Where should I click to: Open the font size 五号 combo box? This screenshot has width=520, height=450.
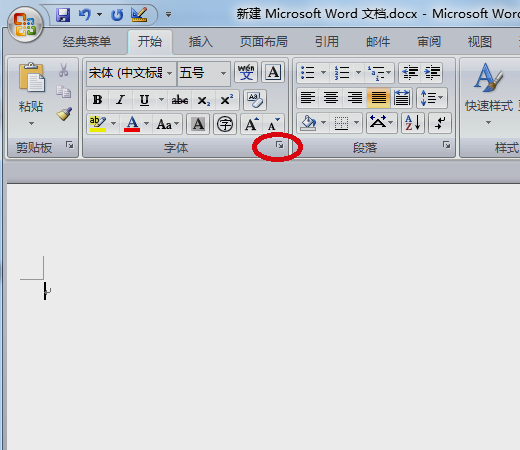(x=203, y=73)
